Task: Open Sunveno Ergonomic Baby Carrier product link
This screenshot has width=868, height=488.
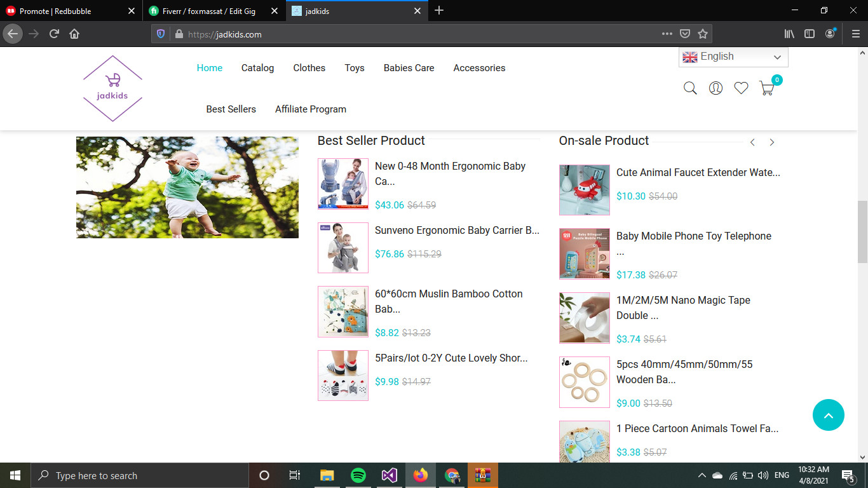Action: click(457, 230)
